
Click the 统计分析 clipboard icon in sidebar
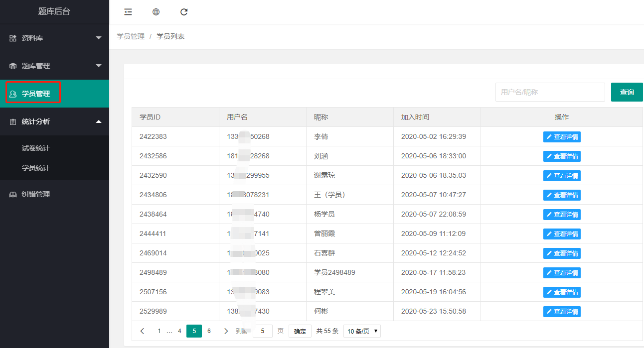tap(13, 121)
